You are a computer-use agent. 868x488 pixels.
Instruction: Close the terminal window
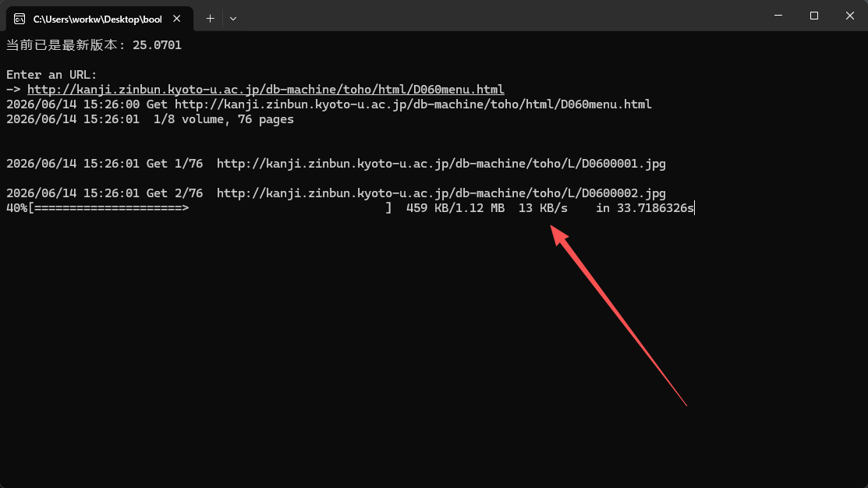coord(850,16)
